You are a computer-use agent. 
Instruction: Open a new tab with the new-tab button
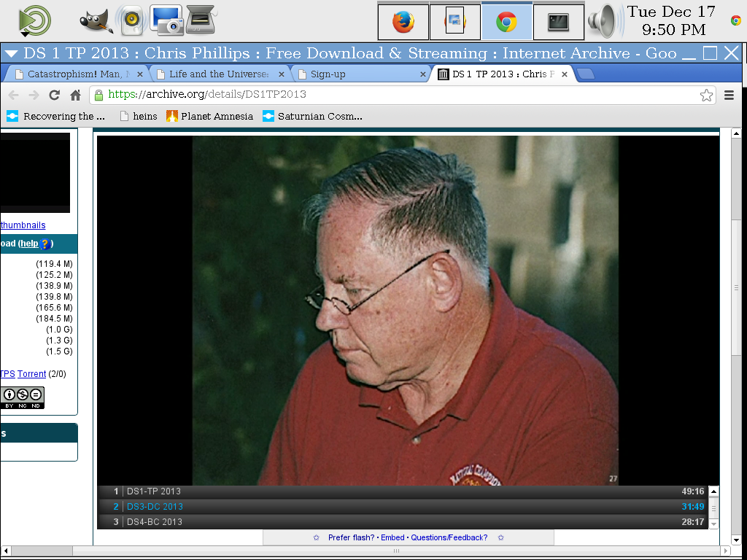pyautogui.click(x=586, y=74)
